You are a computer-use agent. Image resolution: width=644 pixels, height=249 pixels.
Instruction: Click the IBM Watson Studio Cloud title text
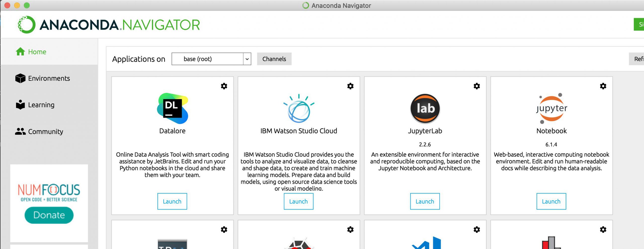coord(299,131)
